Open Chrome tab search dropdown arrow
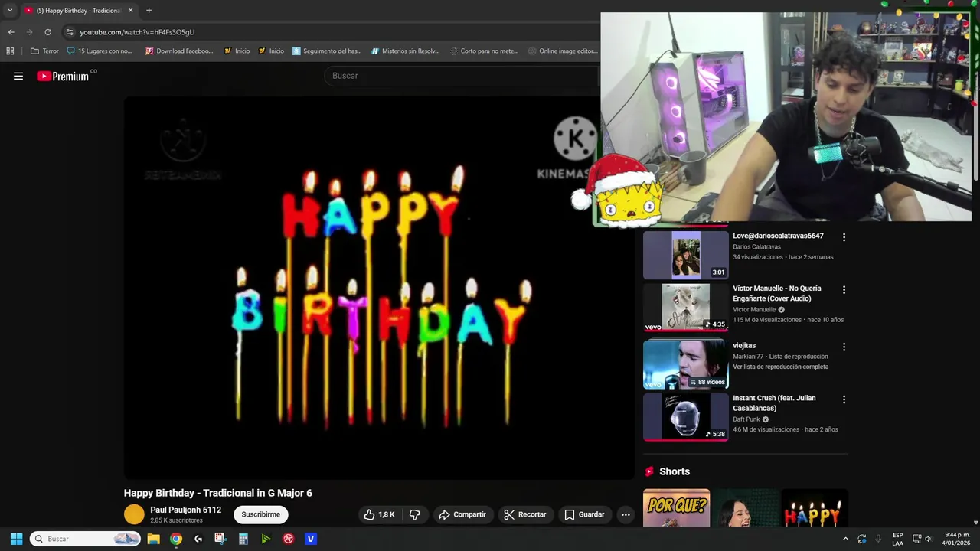980x551 pixels. click(x=10, y=10)
